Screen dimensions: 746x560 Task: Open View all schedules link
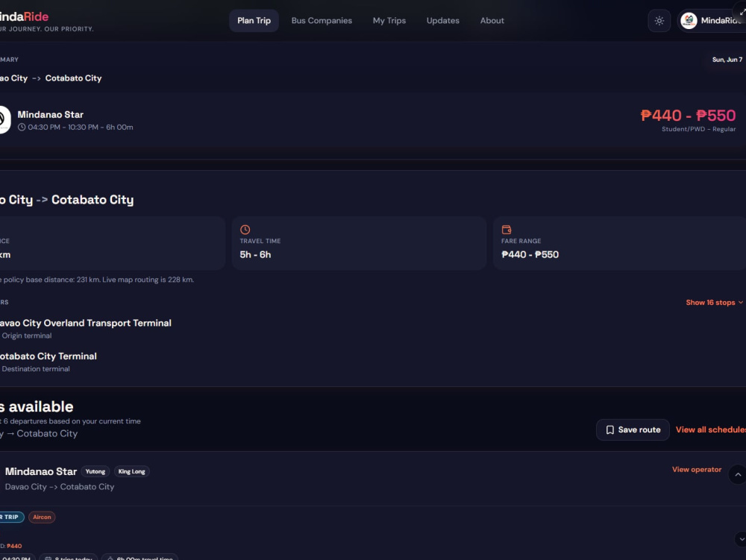click(711, 430)
